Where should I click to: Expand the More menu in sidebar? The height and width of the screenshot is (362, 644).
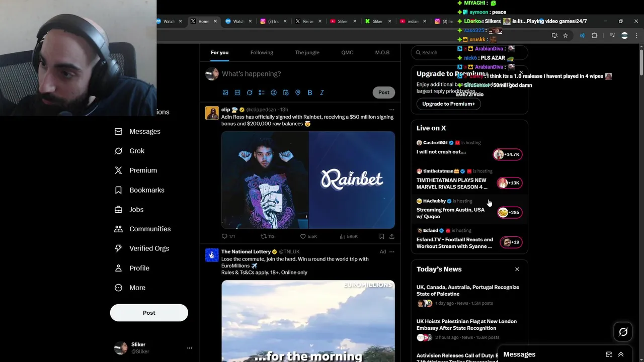[x=130, y=288]
